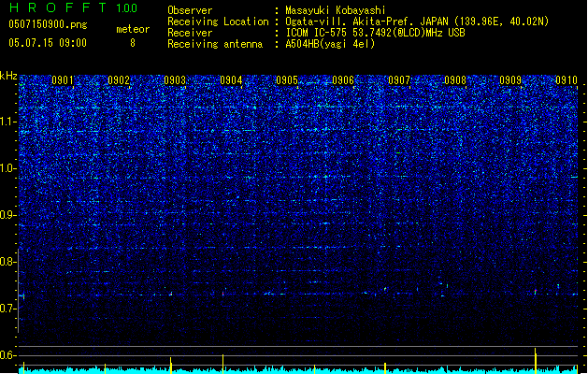Click the kHz axis unit label
The image size is (588, 374).
(8, 76)
